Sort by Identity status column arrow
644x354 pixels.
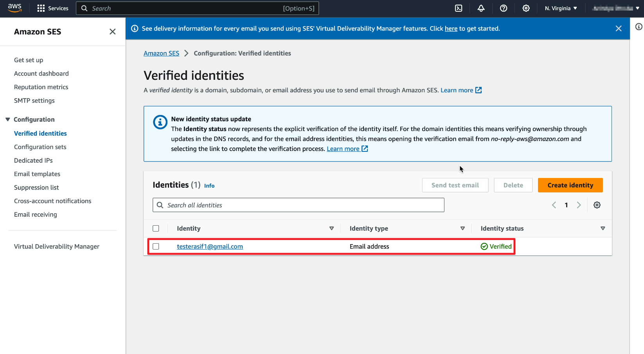click(x=603, y=228)
